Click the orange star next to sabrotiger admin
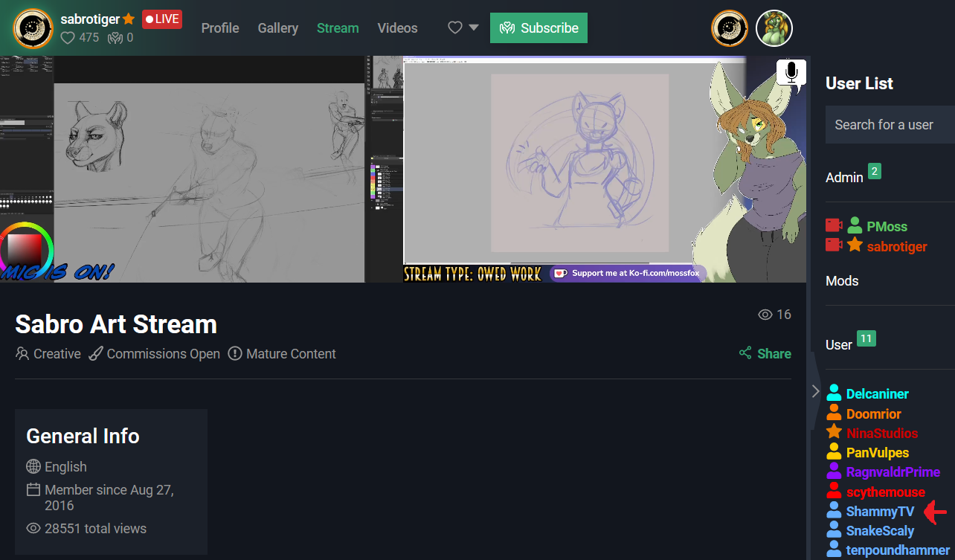Screen dimensions: 955x560 click(x=855, y=245)
